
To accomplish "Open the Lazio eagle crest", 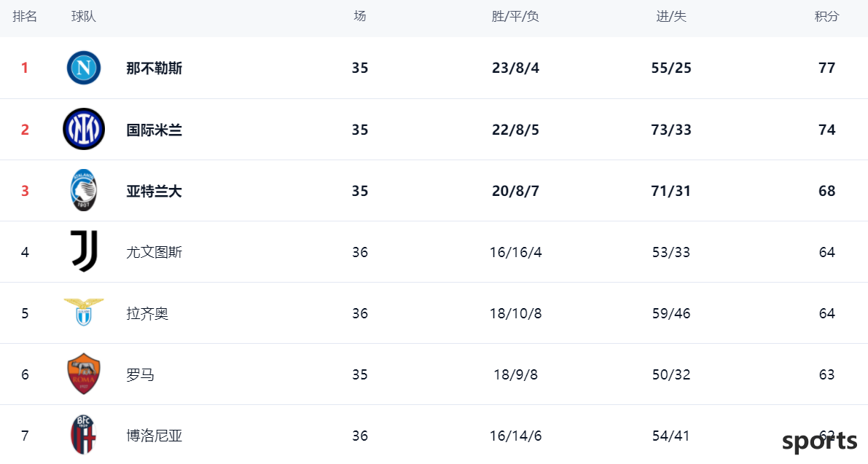I will point(84,312).
